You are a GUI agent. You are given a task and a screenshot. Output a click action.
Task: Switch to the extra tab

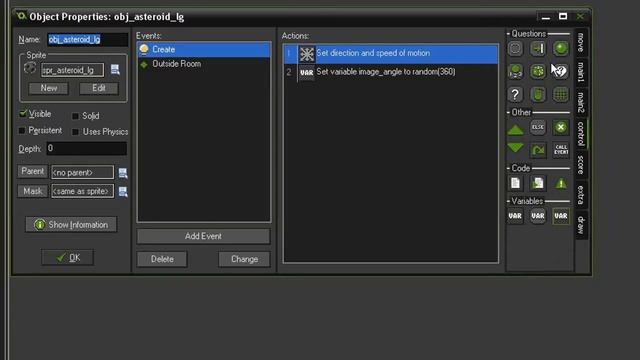[581, 195]
